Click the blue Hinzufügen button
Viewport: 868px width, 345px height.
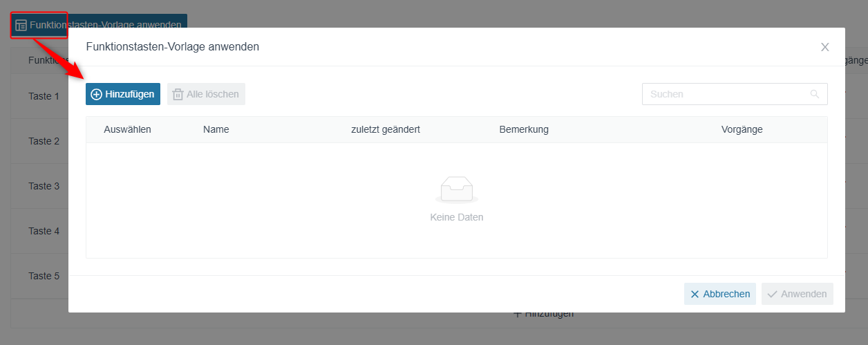pos(123,94)
